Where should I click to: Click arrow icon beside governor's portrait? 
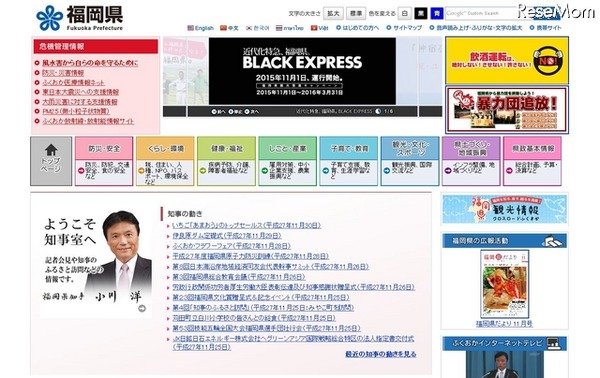[142, 308]
